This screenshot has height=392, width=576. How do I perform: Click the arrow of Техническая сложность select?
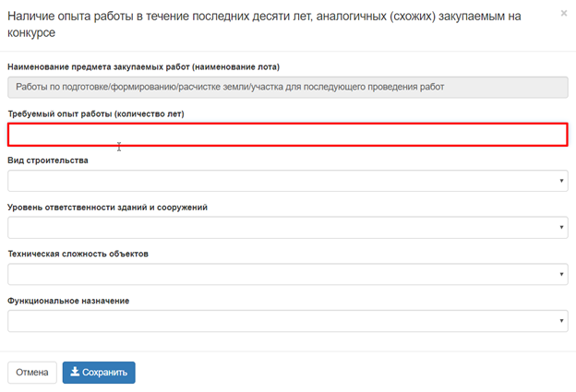561,275
